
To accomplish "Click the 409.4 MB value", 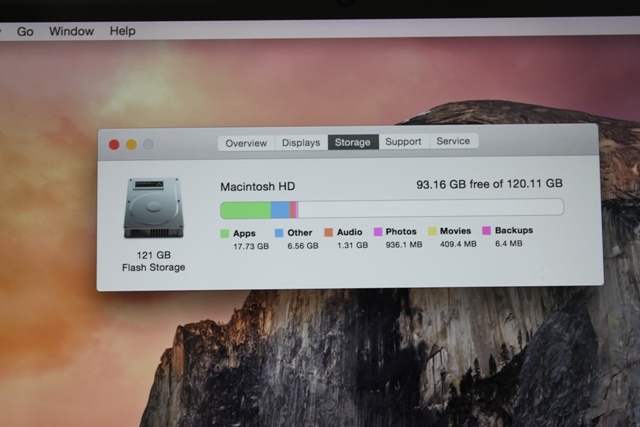I will (x=458, y=244).
